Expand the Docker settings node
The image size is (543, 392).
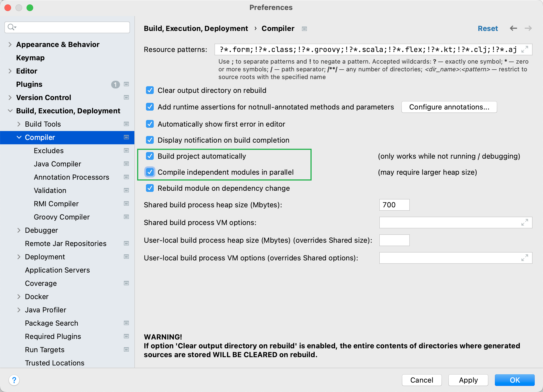(x=19, y=297)
